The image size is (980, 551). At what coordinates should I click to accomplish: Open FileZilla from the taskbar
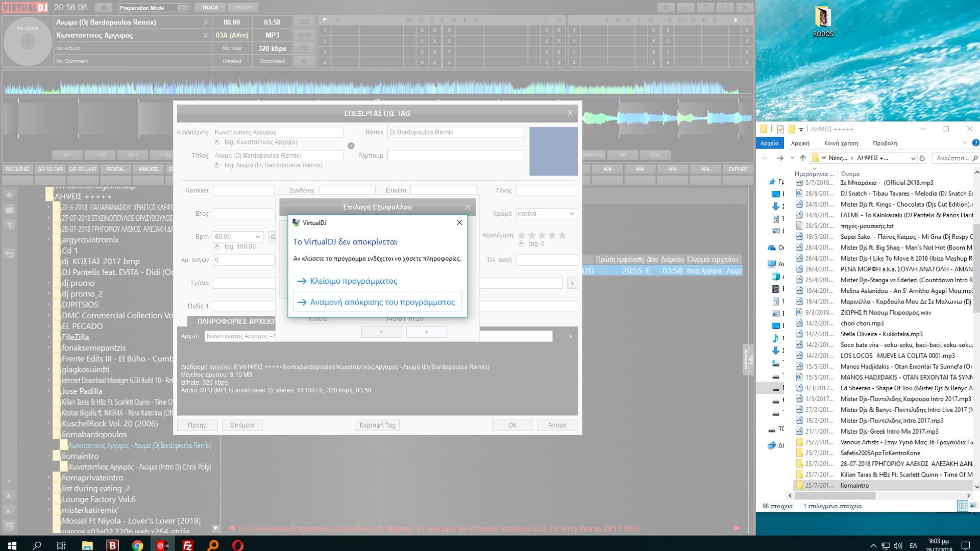point(188,545)
